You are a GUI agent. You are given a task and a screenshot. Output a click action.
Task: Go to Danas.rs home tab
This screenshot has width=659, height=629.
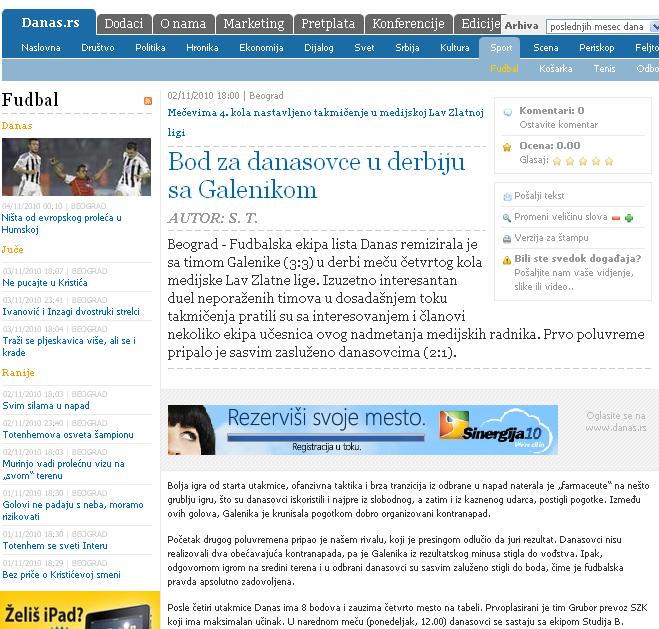click(x=50, y=23)
